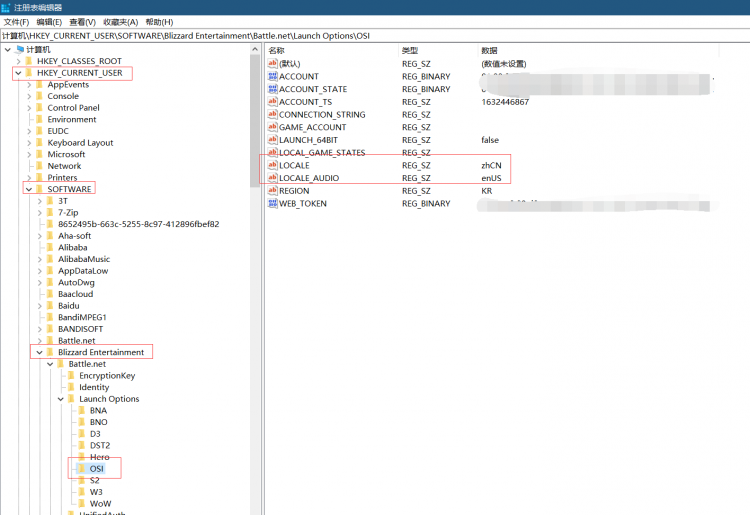The width and height of the screenshot is (750, 515).
Task: Click the registry path address bar
Action: point(375,36)
